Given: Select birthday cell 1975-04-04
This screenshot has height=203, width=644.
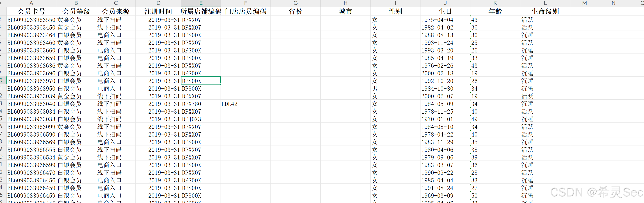Looking at the screenshot, I should click(445, 20).
